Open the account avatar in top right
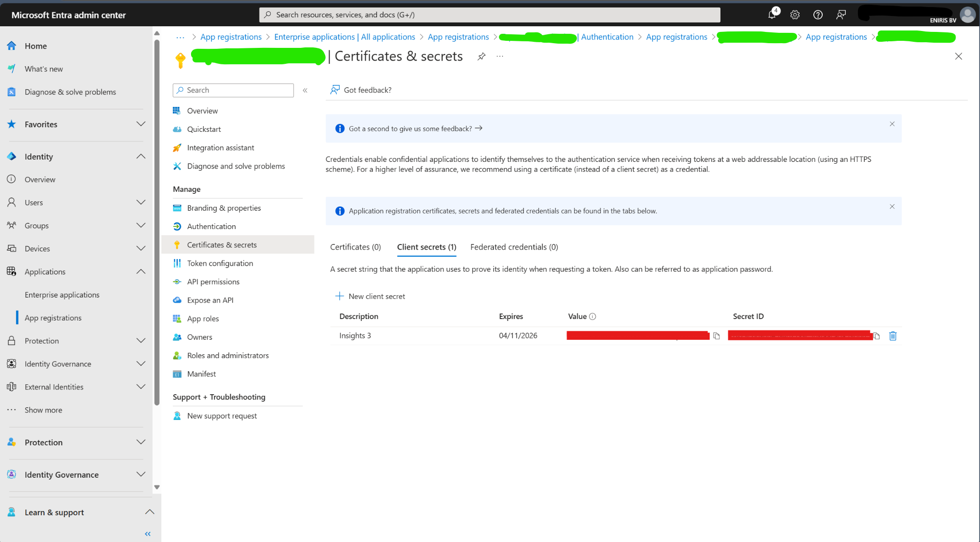Viewport: 980px width, 542px height. tap(967, 15)
